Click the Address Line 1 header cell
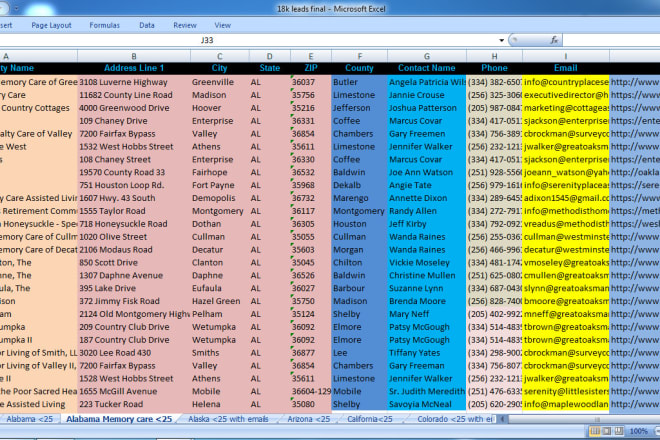 pyautogui.click(x=134, y=68)
